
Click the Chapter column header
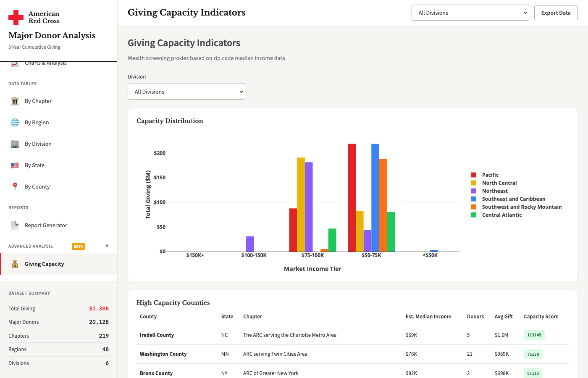tap(252, 317)
